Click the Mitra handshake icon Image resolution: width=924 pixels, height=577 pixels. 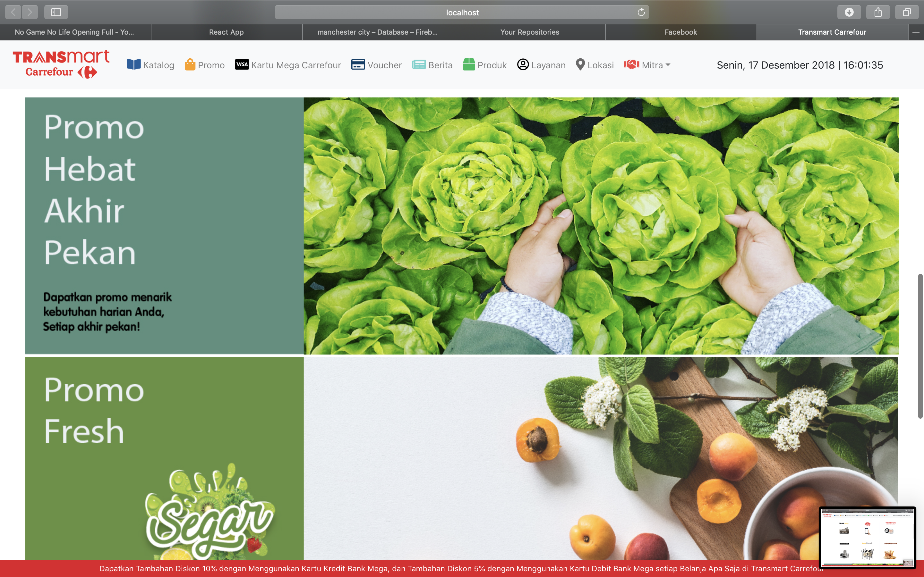[x=631, y=64]
